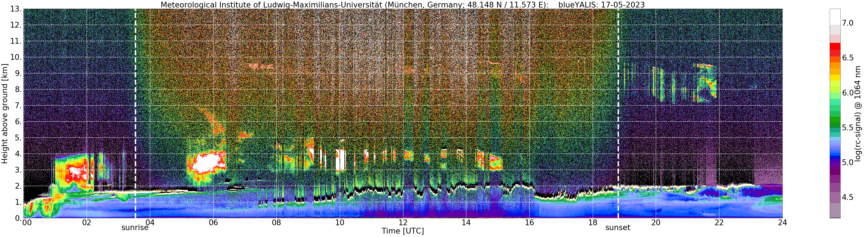Click the 'Time [UTC]' axis label
This screenshot has height=237, width=868.
pos(403,231)
